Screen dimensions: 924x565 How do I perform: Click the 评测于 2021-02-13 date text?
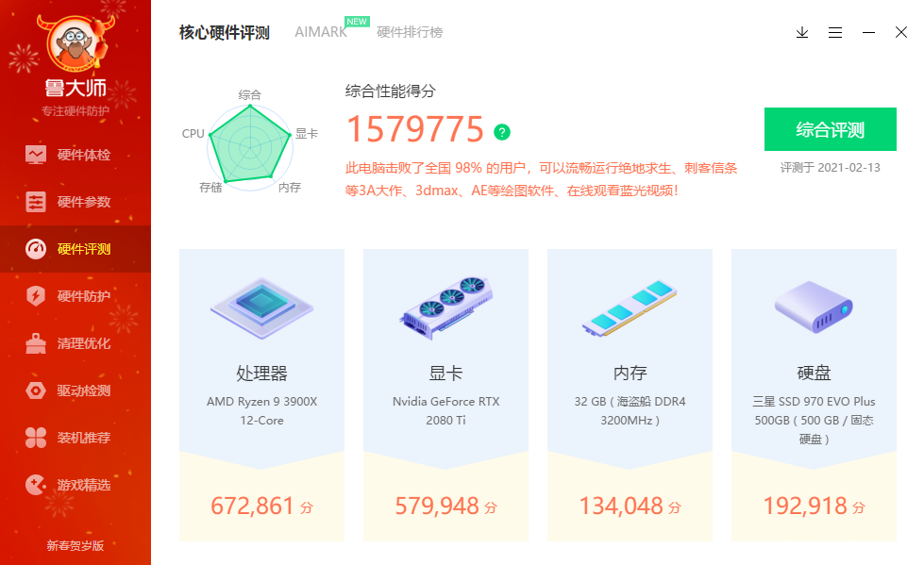pos(831,168)
